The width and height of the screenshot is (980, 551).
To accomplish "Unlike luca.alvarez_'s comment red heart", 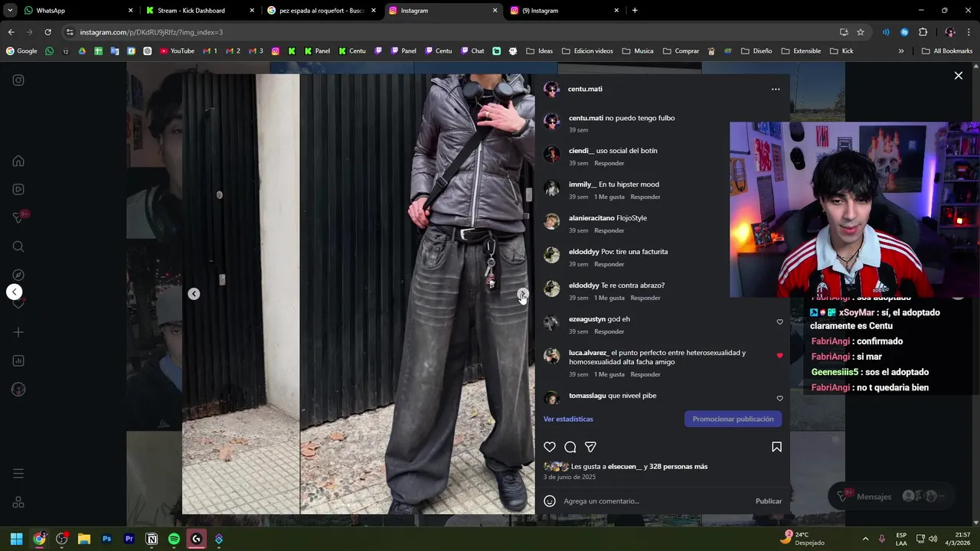I will (779, 356).
